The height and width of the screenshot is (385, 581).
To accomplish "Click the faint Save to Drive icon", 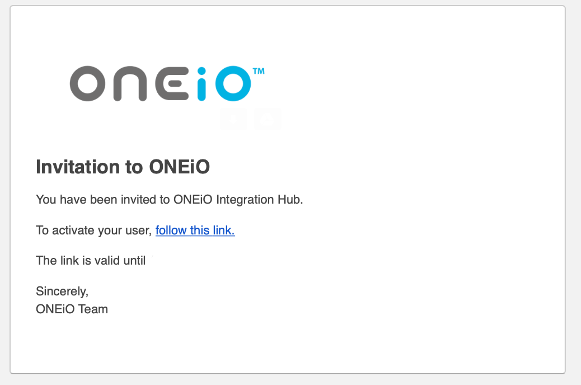I will pos(268,119).
